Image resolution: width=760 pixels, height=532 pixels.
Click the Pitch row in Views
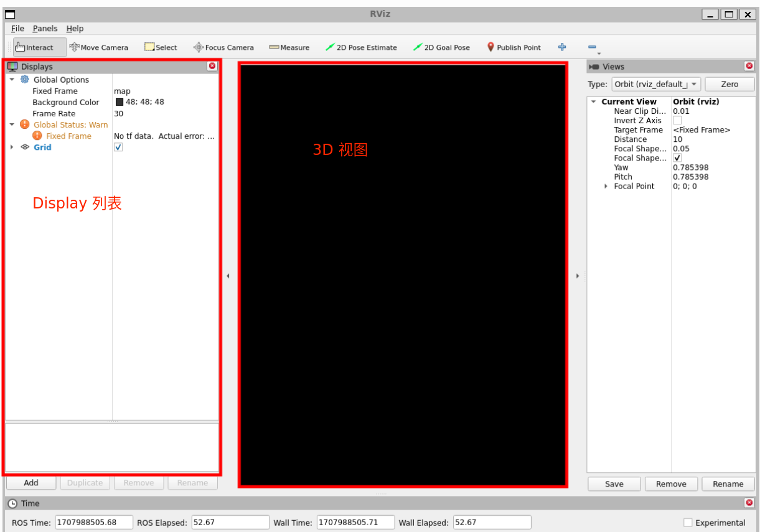tap(671, 177)
